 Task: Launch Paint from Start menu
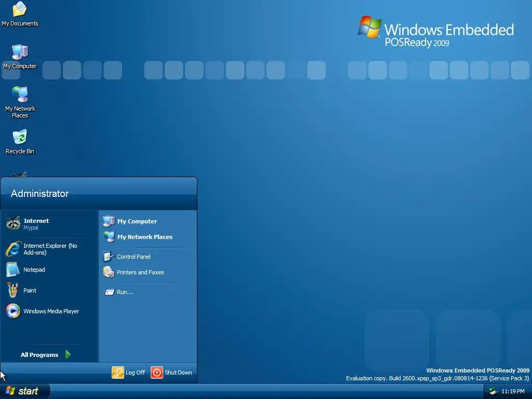tap(13, 290)
